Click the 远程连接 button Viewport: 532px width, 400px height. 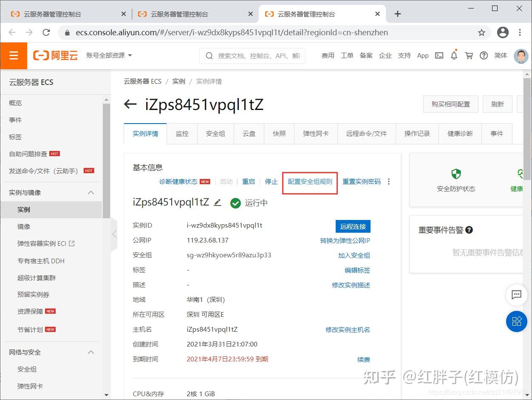pyautogui.click(x=353, y=226)
